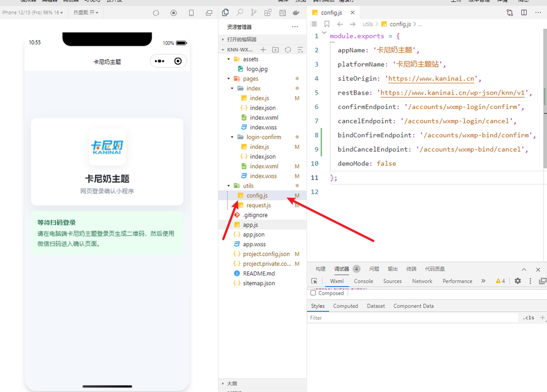Open the extensions blocks icon
The width and height of the screenshot is (547, 392).
268,13
